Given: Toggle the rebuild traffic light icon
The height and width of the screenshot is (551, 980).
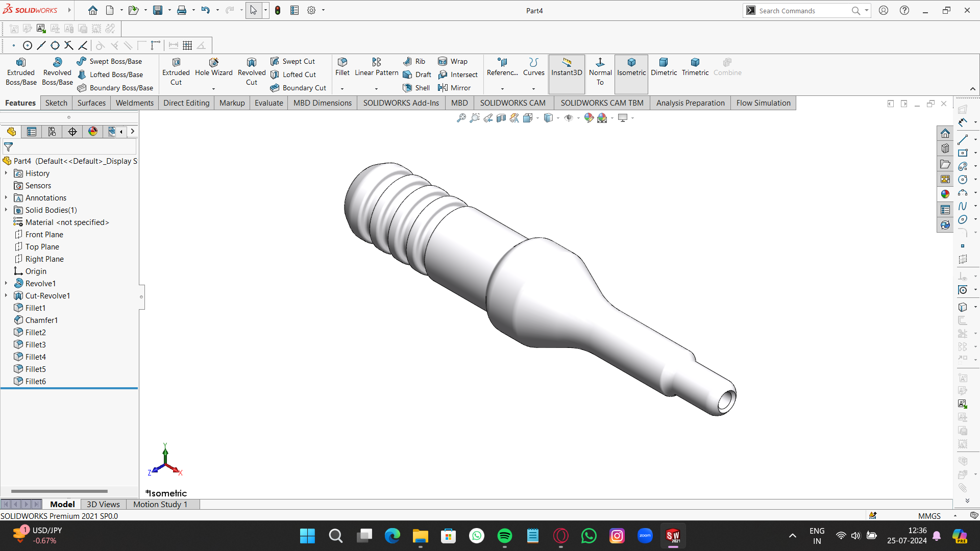Looking at the screenshot, I should (x=278, y=10).
